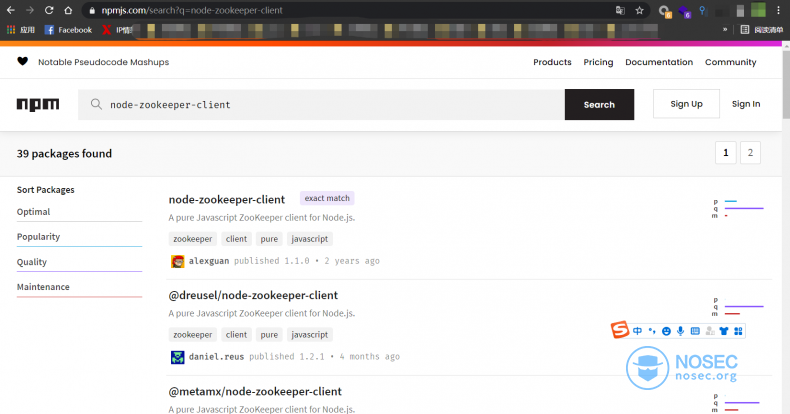The height and width of the screenshot is (414, 790).
Task: Show more bookmarks with the double chevron
Action: pyautogui.click(x=725, y=30)
